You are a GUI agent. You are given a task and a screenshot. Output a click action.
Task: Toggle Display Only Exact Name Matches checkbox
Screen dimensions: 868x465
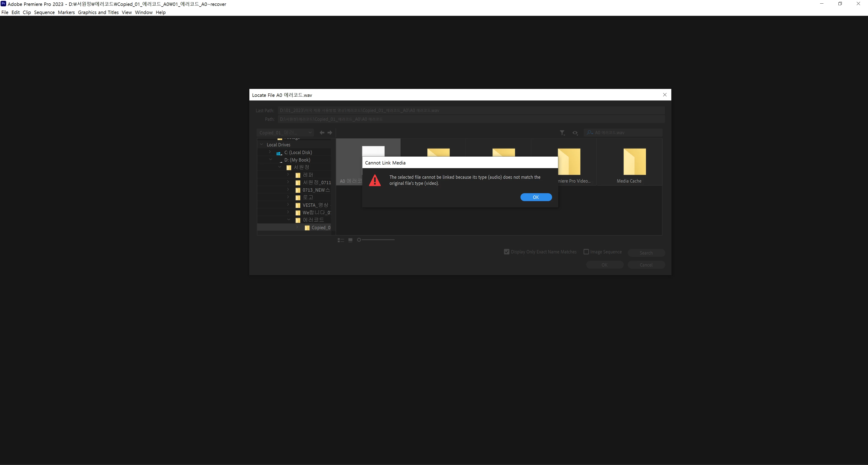point(506,252)
